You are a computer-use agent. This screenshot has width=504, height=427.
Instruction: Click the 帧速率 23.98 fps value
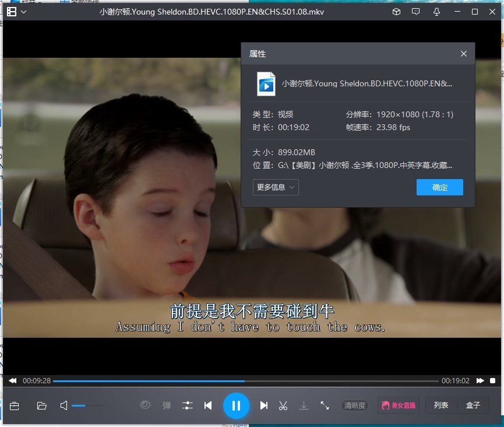393,127
